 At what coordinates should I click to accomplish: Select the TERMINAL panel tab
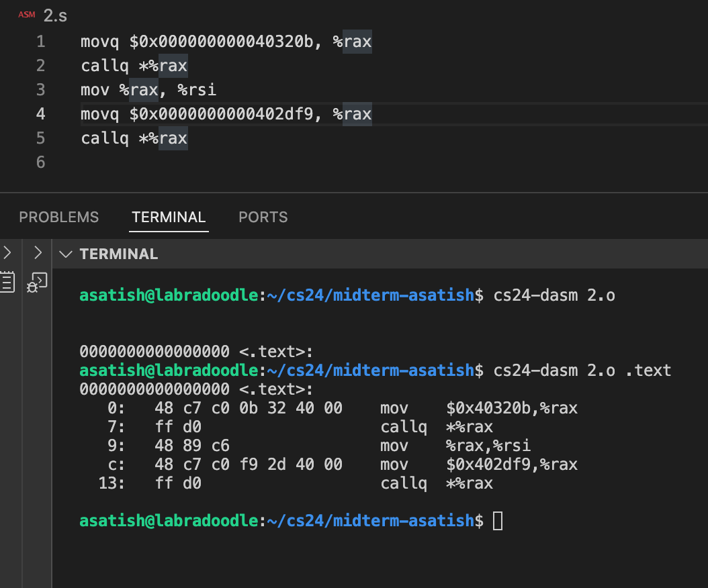click(x=169, y=217)
